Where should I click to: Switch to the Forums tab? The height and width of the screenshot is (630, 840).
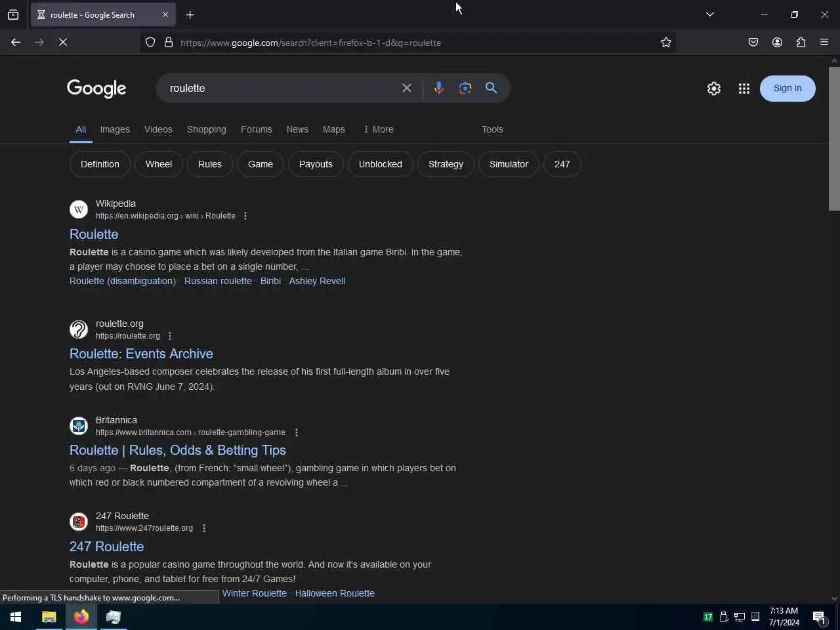point(257,129)
